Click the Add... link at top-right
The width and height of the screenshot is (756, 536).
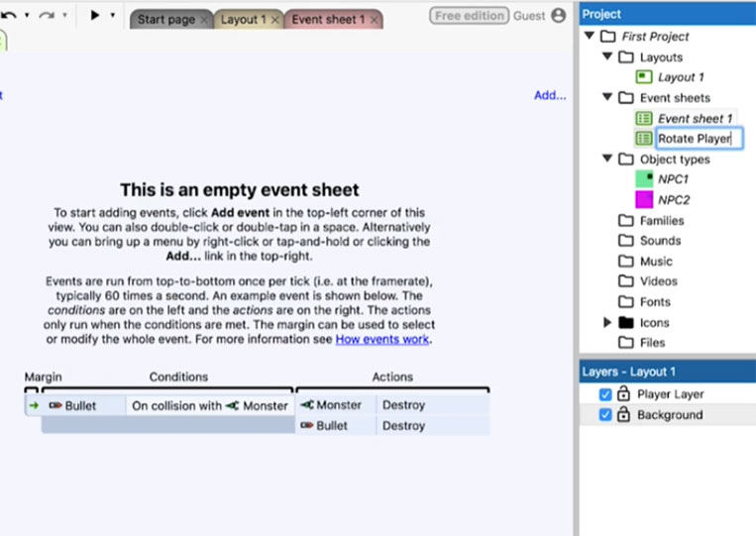tap(550, 95)
